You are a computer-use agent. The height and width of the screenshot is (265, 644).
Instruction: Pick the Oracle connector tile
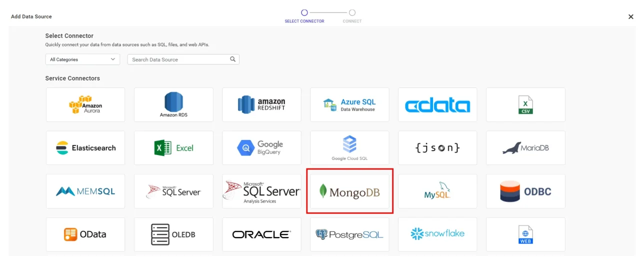[x=261, y=234]
